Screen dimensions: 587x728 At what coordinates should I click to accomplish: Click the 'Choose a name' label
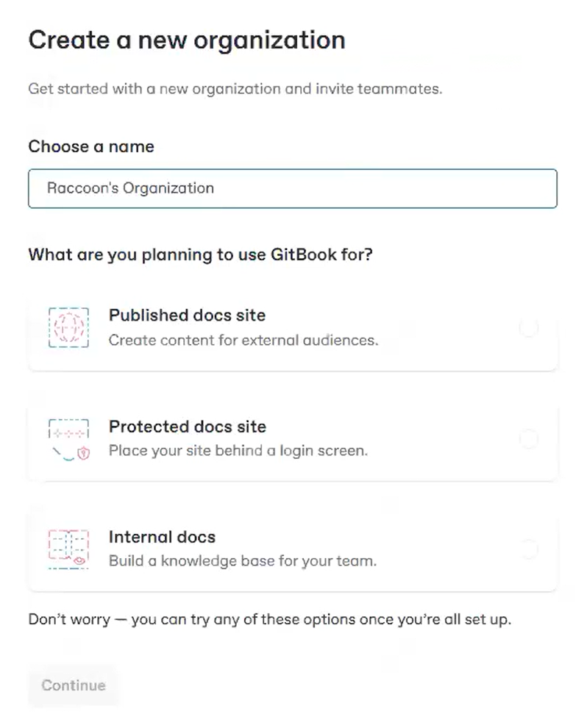tap(91, 146)
